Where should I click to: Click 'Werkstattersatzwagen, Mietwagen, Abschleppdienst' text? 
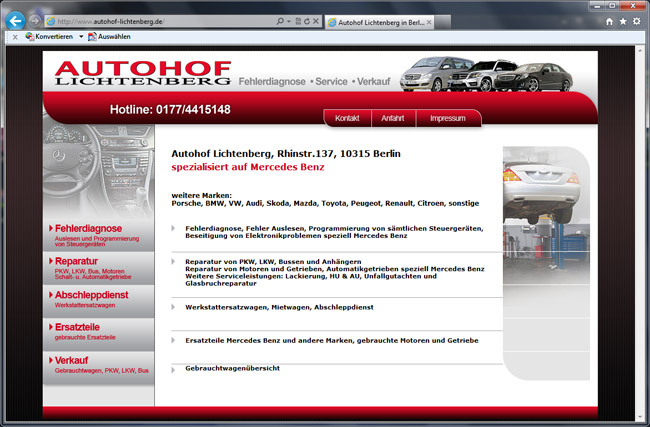(279, 307)
